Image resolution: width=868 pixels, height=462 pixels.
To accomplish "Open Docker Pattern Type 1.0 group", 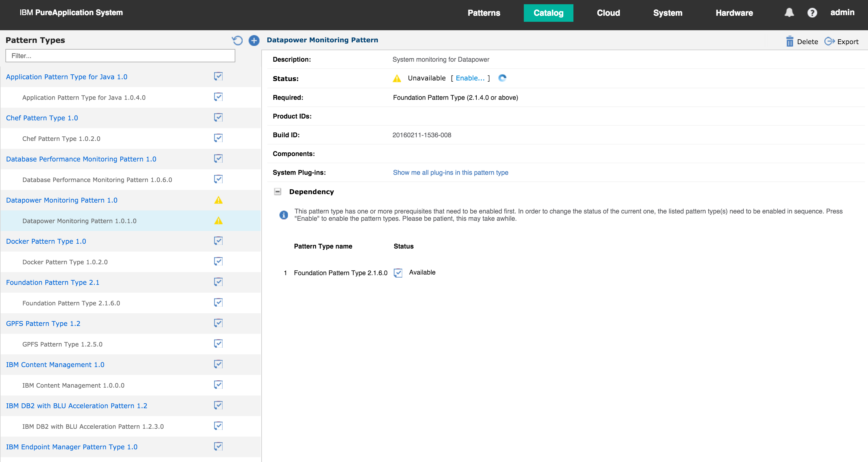I will [46, 241].
